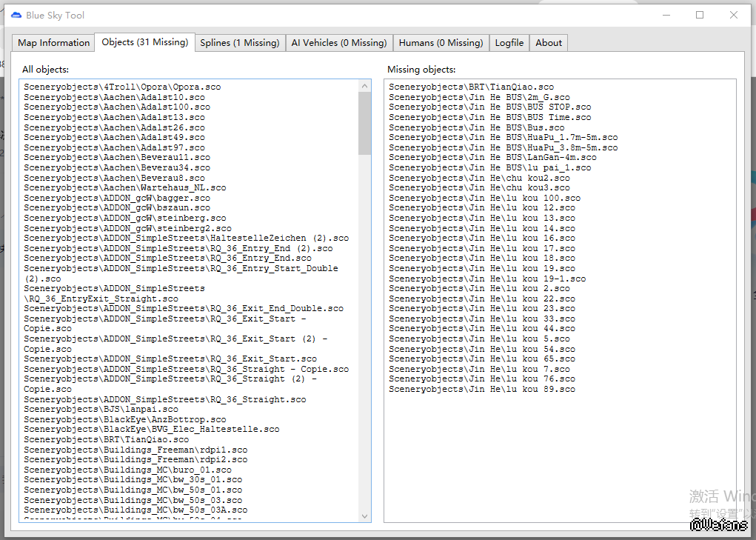The width and height of the screenshot is (756, 540).
Task: Open the Logfile tab
Action: click(509, 43)
